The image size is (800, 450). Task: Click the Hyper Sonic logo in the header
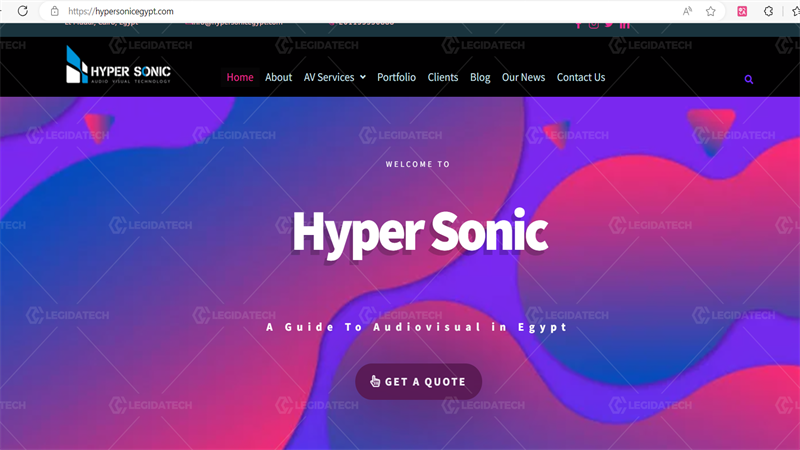pos(118,65)
